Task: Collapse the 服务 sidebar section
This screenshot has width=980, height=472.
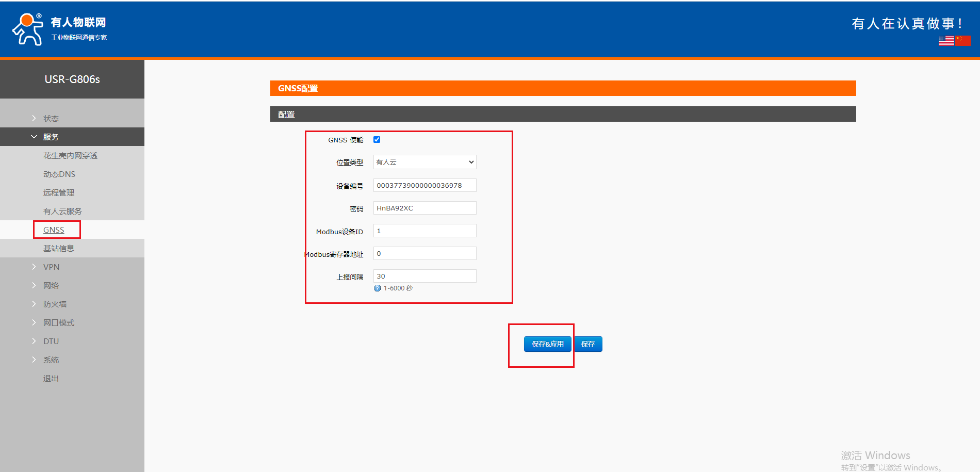Action: [x=51, y=137]
